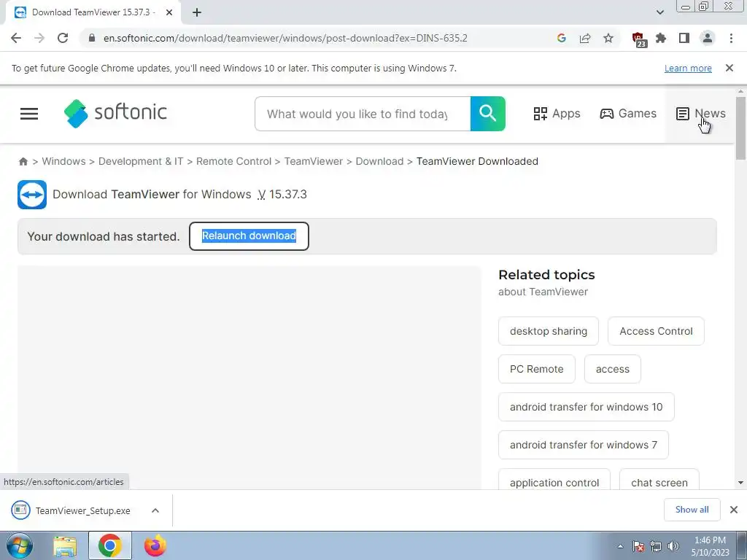
Task: Launch Firefox from the taskbar
Action: (155, 545)
